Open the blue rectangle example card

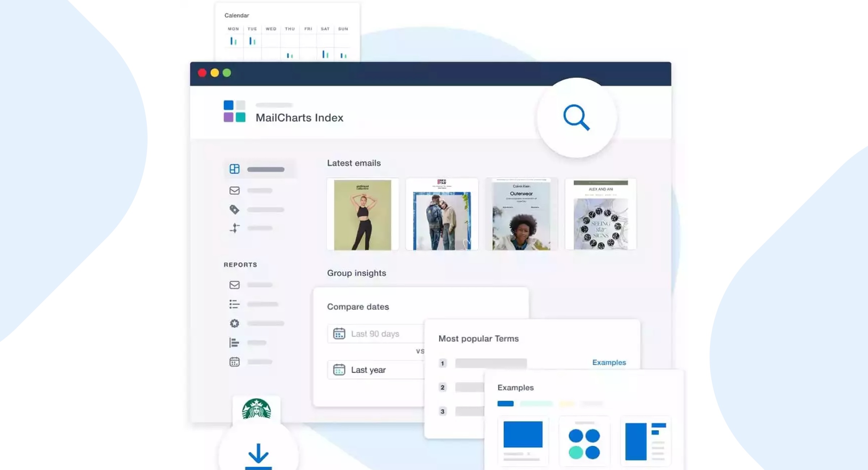click(523, 441)
